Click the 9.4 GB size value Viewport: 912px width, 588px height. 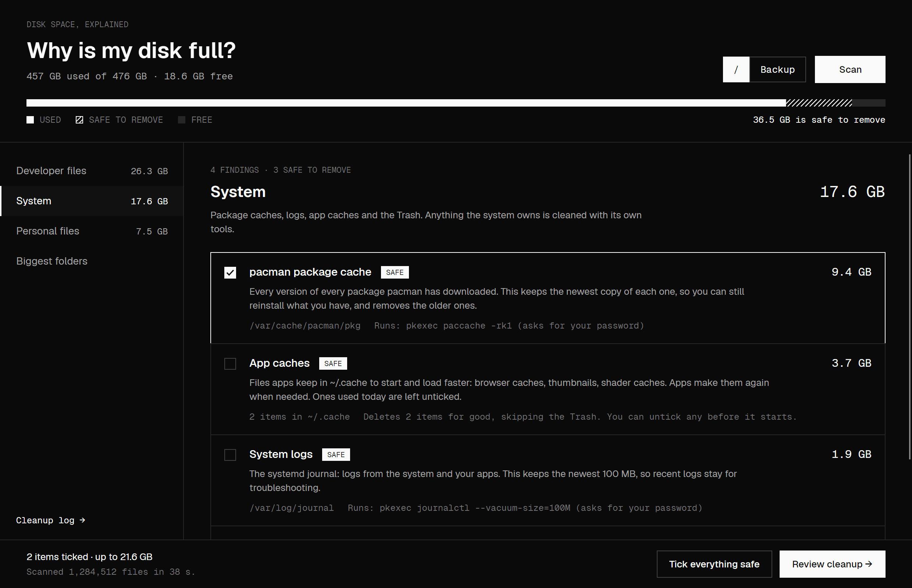point(851,272)
